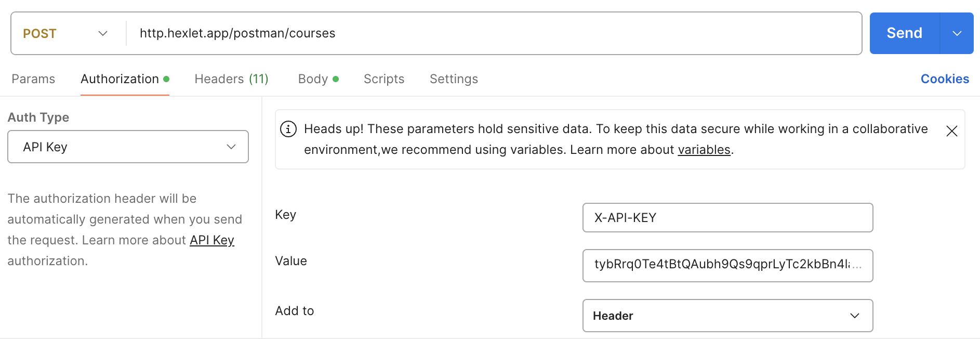Open the Scripts tab
Screen dimensions: 980x339
point(383,79)
